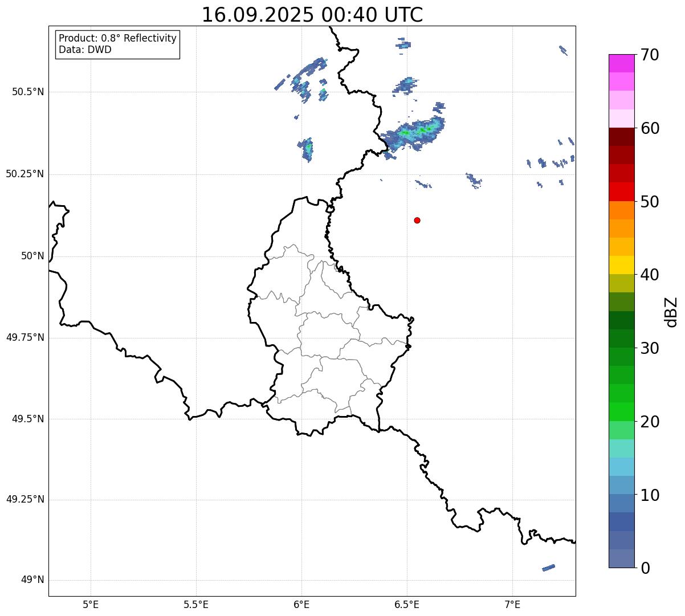Viewport: 685px width, 616px height.
Task: Click the red location marker dot
Action: [417, 220]
